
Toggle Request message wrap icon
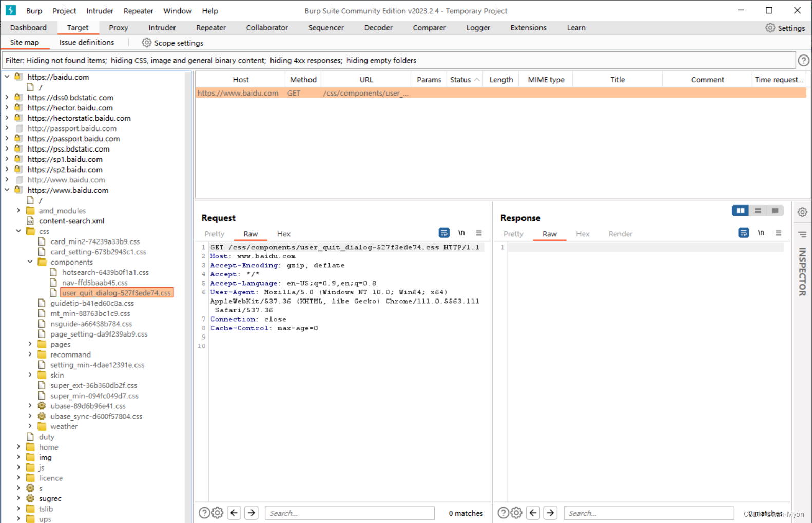click(444, 233)
